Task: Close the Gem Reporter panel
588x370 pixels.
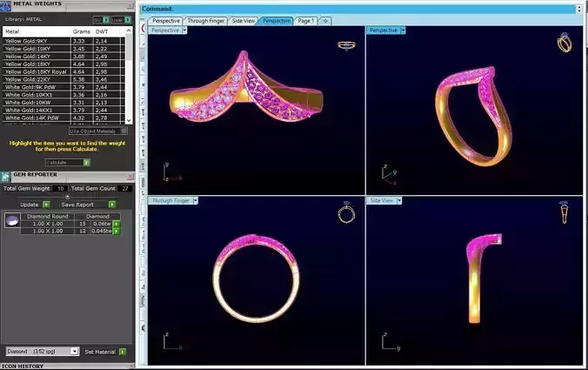Action: (x=130, y=177)
